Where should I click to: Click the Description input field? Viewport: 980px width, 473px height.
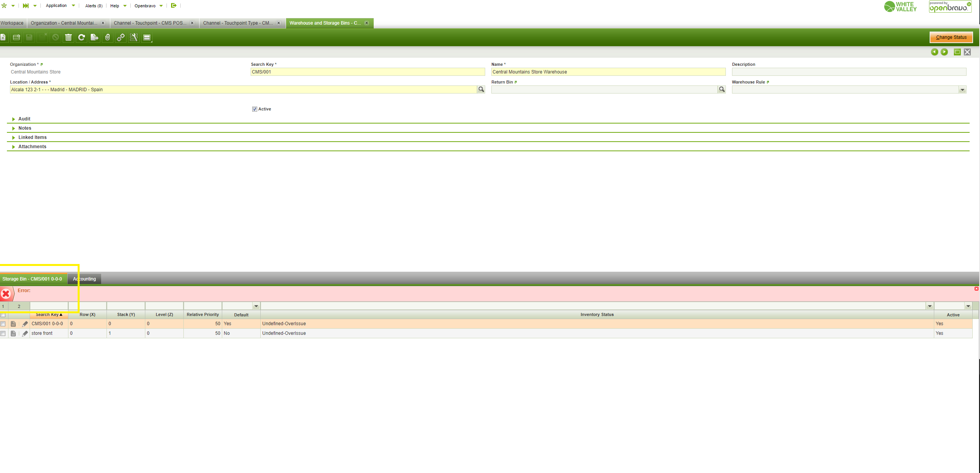click(x=849, y=72)
